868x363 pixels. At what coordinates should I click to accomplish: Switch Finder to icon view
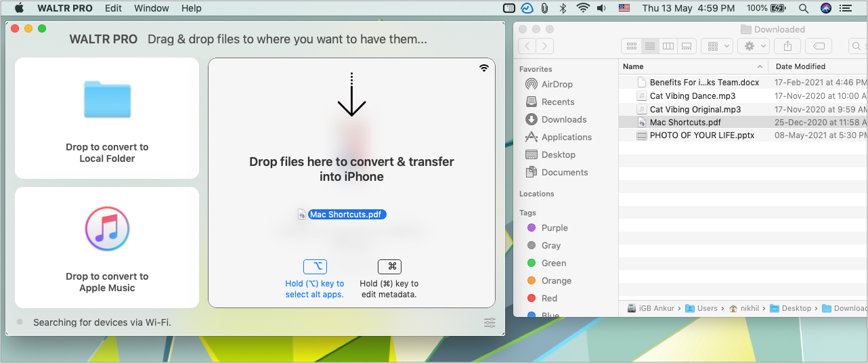[x=631, y=46]
